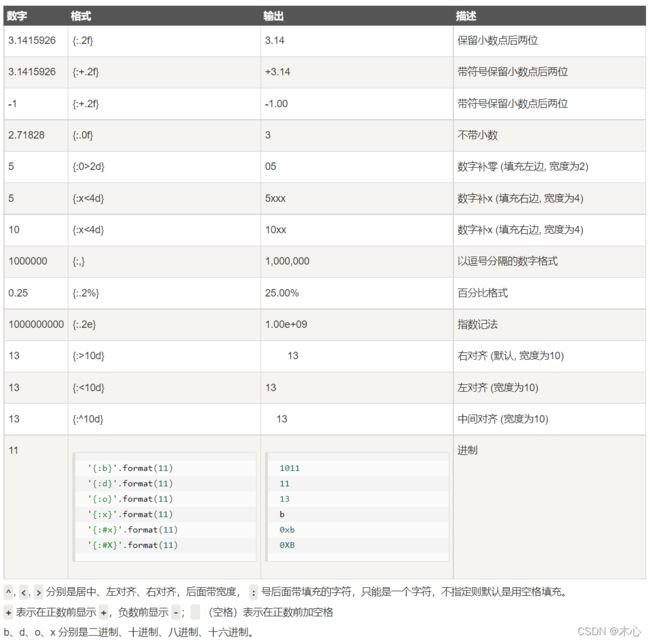Click description 中间对齐 (宽度为10)

pyautogui.click(x=503, y=419)
